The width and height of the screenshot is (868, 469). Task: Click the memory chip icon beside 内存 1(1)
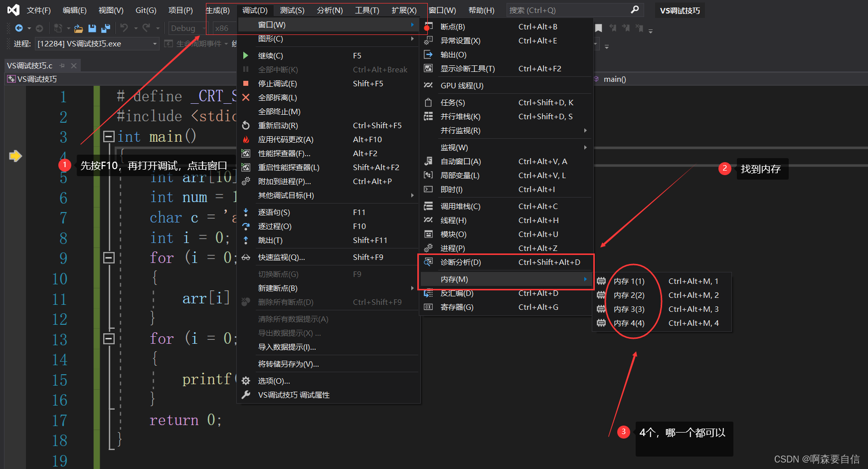(601, 281)
